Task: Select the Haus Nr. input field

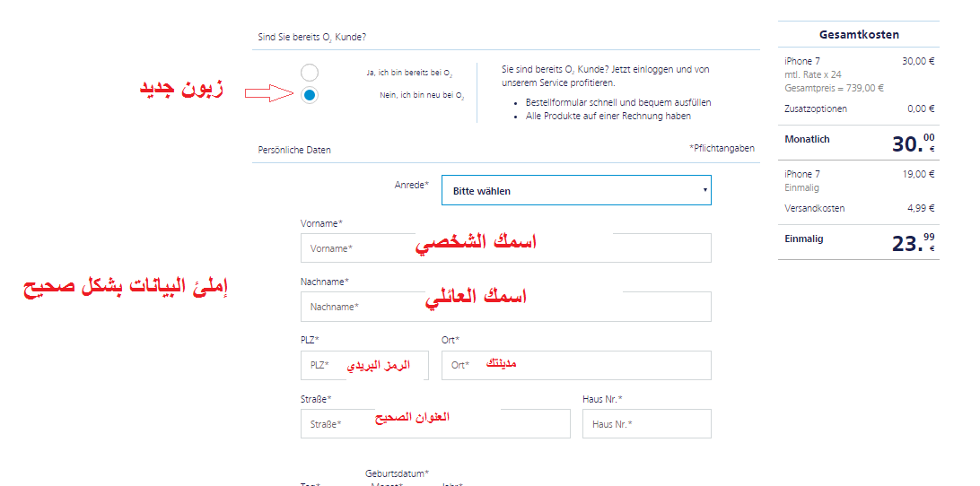Action: click(x=647, y=423)
